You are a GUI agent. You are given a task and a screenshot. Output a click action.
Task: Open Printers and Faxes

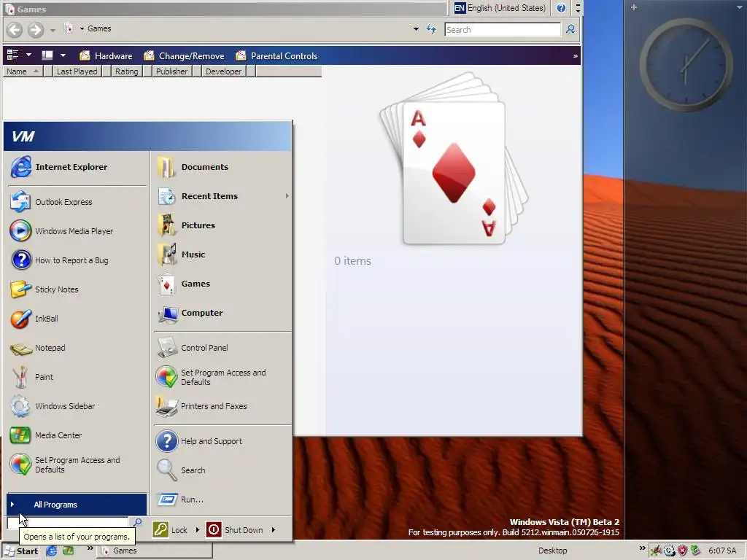point(222,406)
